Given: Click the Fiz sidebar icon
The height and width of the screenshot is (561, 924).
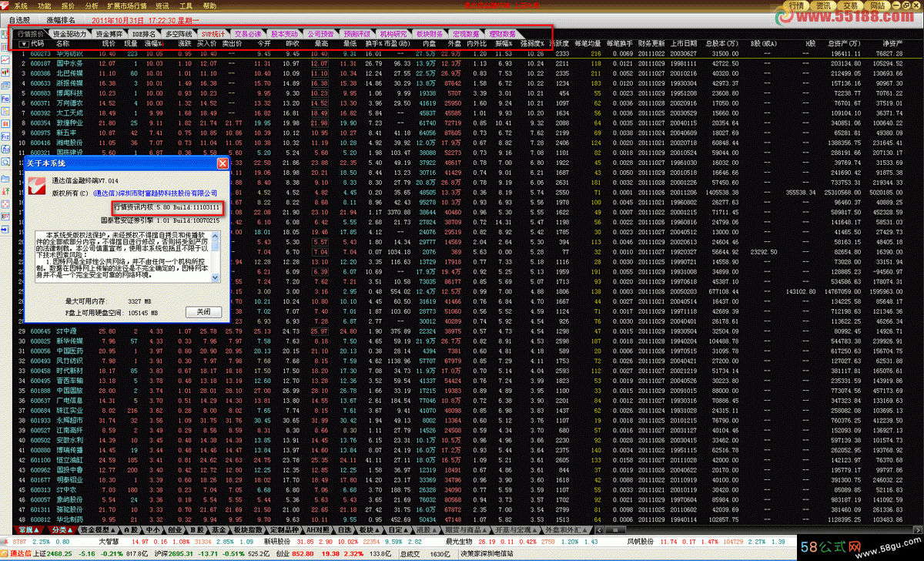Looking at the screenshot, I should pos(5,136).
